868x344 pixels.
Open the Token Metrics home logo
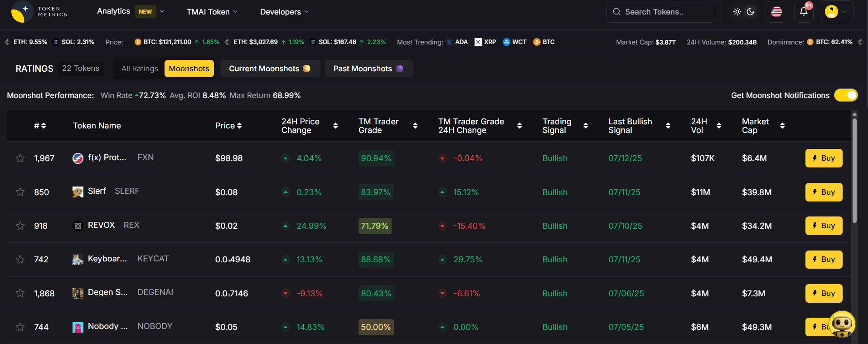[x=39, y=12]
